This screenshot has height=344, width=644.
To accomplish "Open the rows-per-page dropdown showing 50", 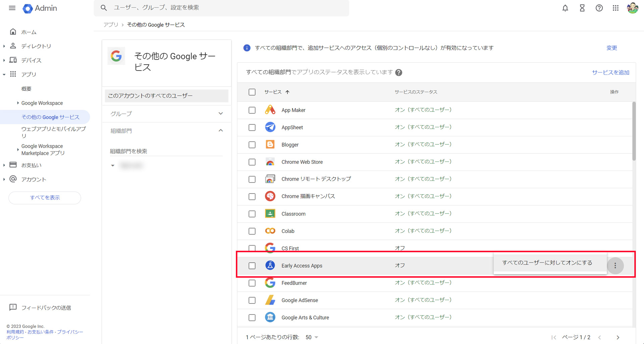I will [x=312, y=337].
